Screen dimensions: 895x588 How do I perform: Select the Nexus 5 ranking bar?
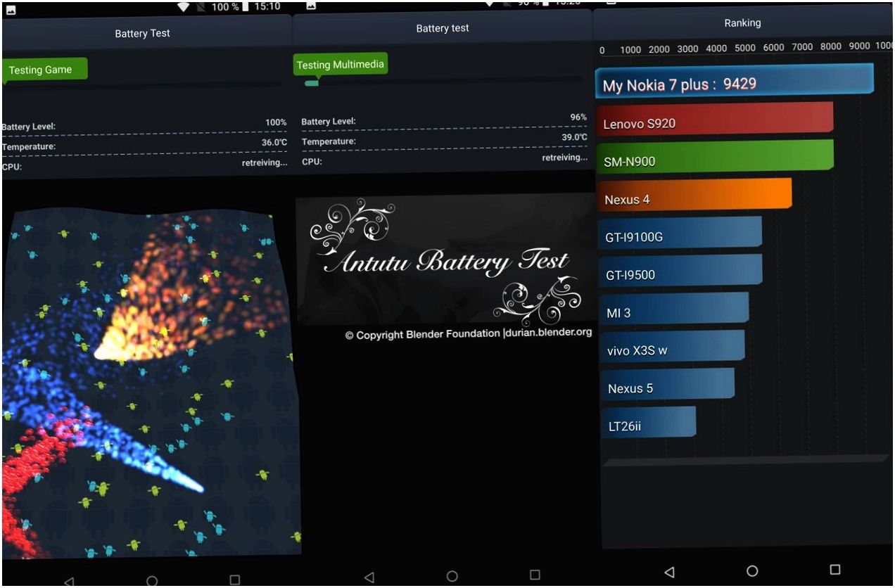click(x=668, y=385)
